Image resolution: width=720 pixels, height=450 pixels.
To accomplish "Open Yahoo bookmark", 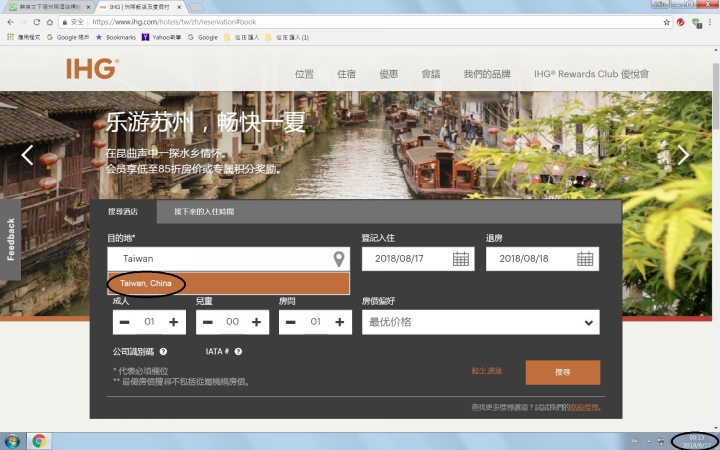I will coord(161,37).
